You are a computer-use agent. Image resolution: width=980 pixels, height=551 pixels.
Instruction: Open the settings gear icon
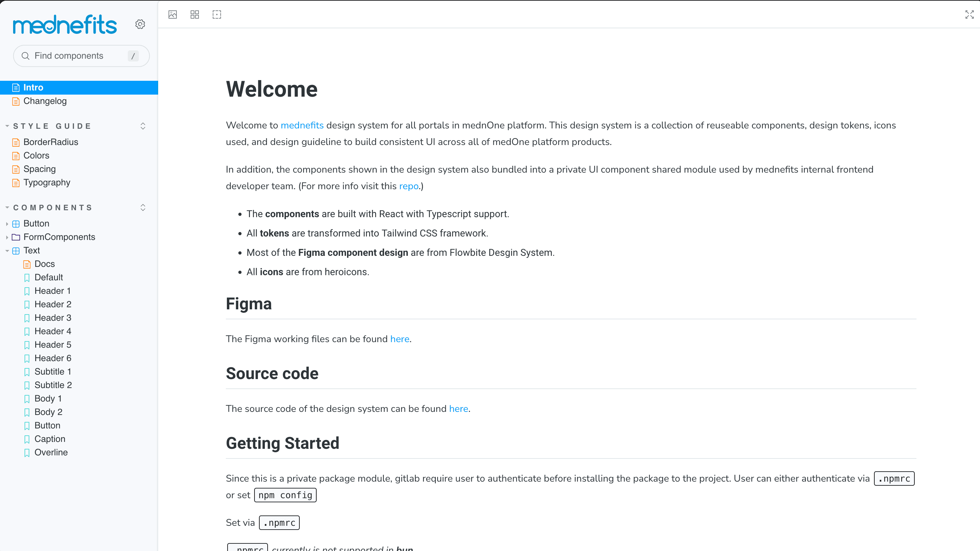pos(140,24)
